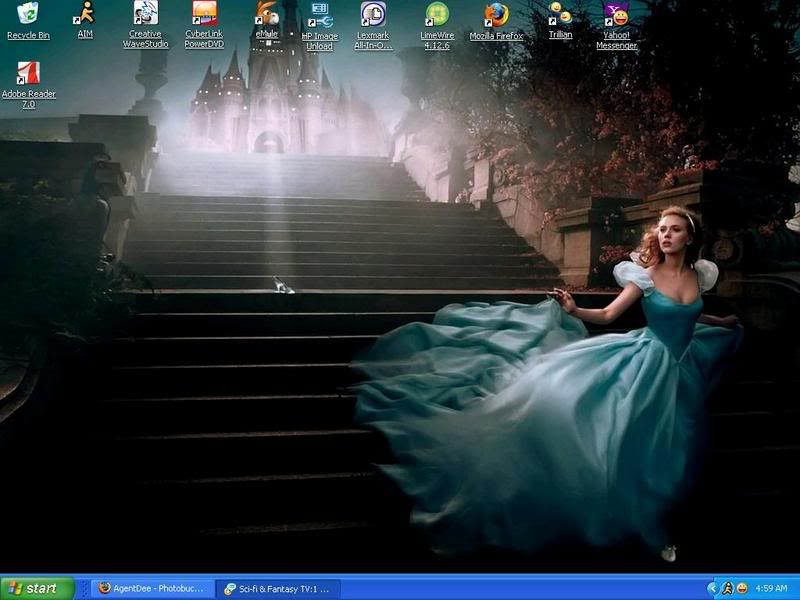Open the Windows Start menu
The width and height of the screenshot is (800, 600).
[x=37, y=588]
